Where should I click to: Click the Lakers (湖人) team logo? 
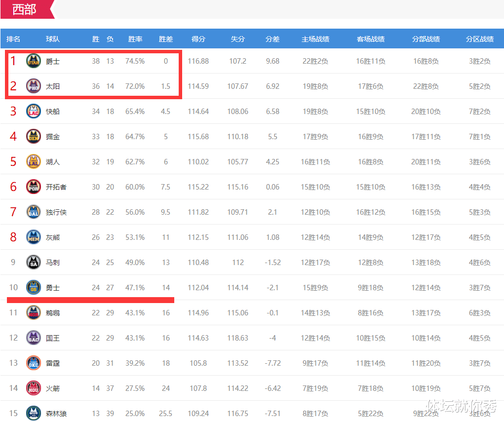point(33,161)
